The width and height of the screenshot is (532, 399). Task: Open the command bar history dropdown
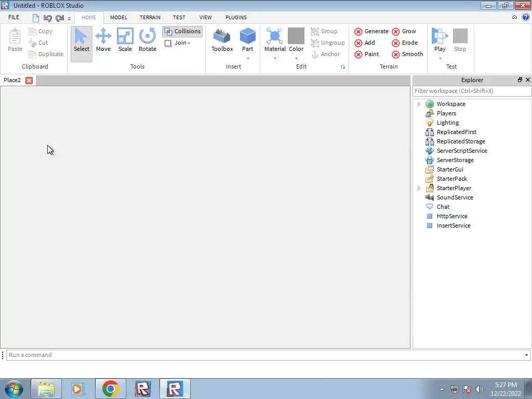526,355
